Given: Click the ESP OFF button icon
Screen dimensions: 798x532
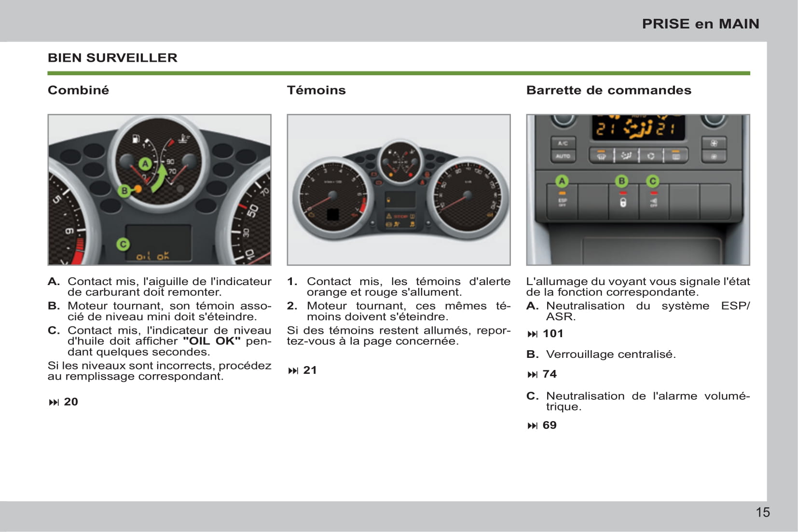Looking at the screenshot, I should pos(562,202).
